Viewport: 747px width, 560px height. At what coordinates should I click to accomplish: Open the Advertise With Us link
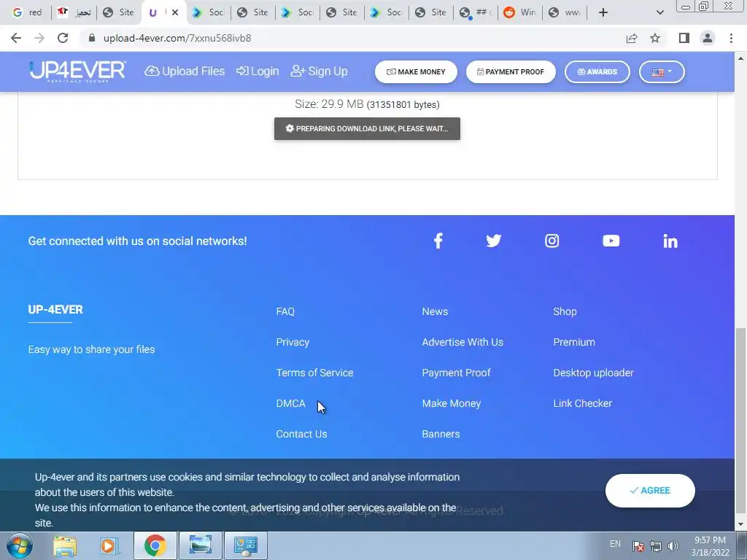click(x=462, y=342)
